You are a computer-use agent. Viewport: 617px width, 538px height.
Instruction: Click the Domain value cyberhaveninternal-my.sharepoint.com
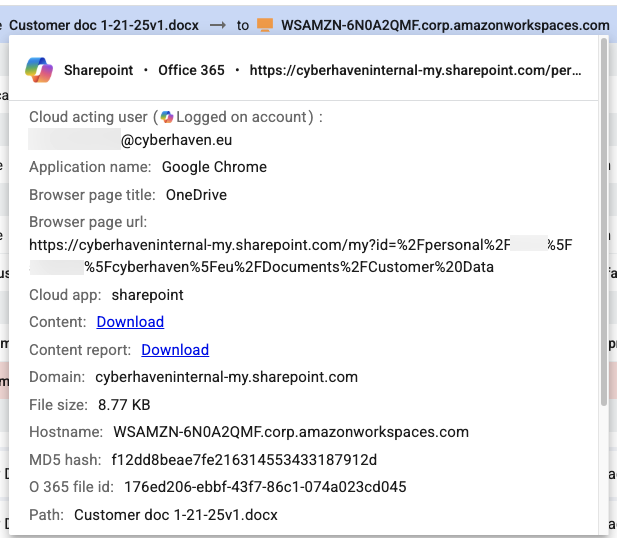tap(226, 377)
